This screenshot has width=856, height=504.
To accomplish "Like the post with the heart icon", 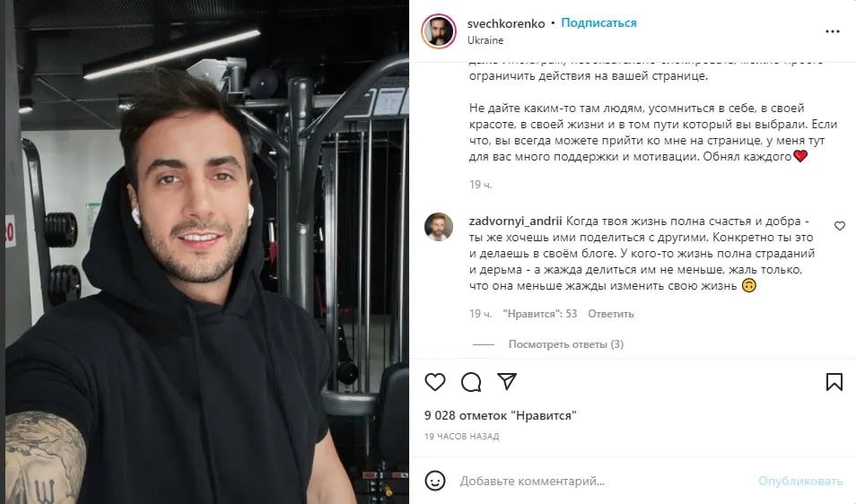I will [435, 382].
